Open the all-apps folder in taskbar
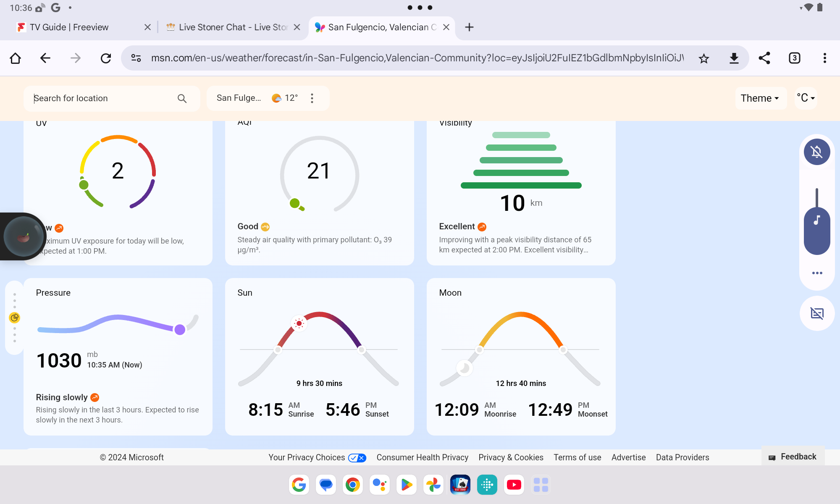 (541, 485)
